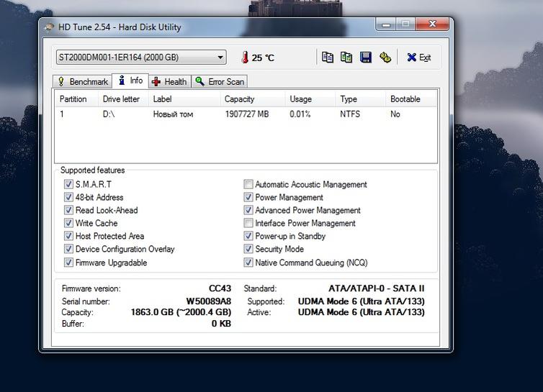Toggle the 48-bit Address checkbox

(68, 197)
